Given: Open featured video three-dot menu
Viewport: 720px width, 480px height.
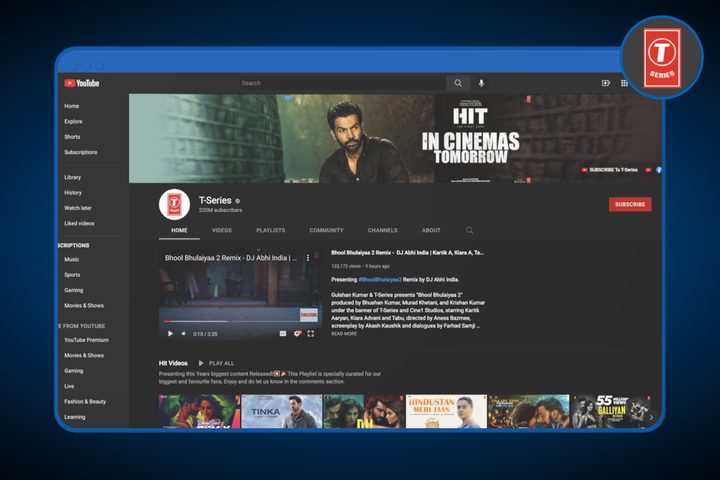Looking at the screenshot, I should point(308,258).
